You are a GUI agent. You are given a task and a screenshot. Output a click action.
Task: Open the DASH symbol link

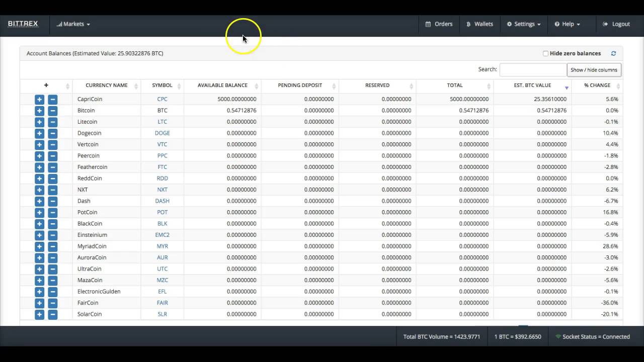point(162,201)
